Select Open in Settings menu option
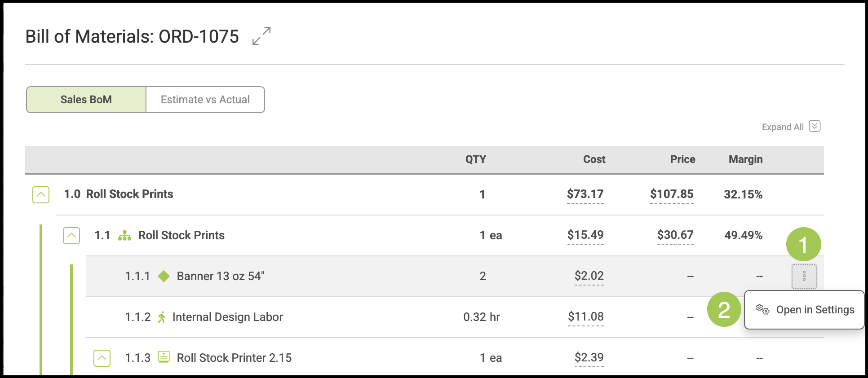 pyautogui.click(x=815, y=310)
